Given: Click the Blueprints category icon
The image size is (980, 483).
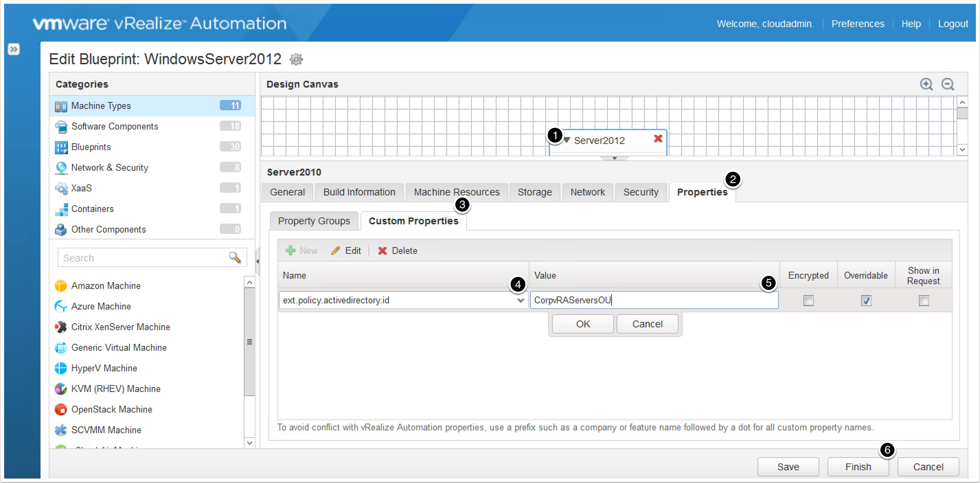Looking at the screenshot, I should coord(61,147).
